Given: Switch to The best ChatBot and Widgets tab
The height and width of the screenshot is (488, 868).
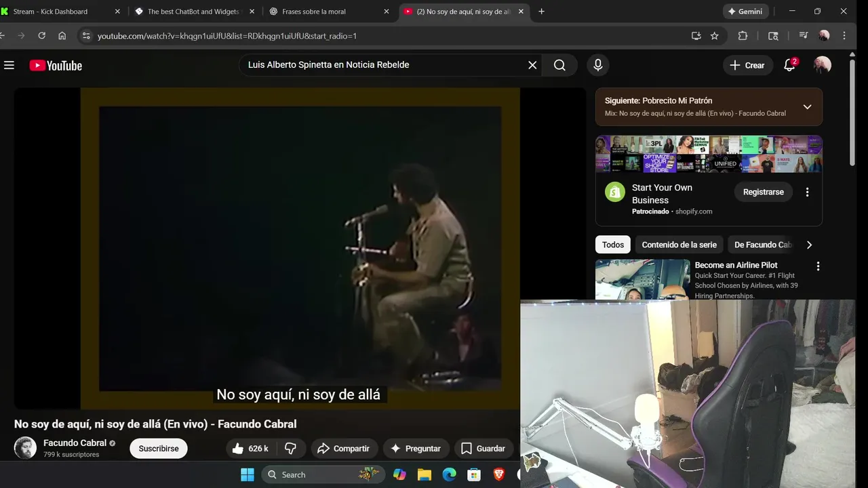Looking at the screenshot, I should click(x=193, y=12).
